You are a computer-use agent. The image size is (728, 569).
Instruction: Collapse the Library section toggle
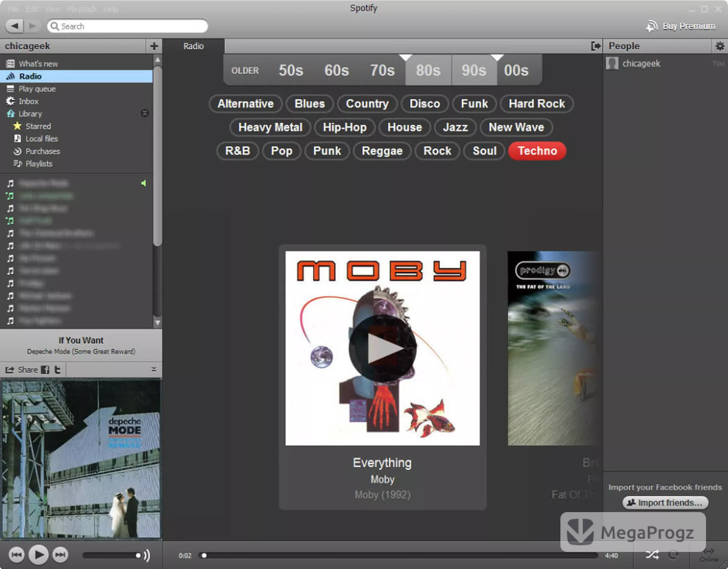pyautogui.click(x=145, y=113)
